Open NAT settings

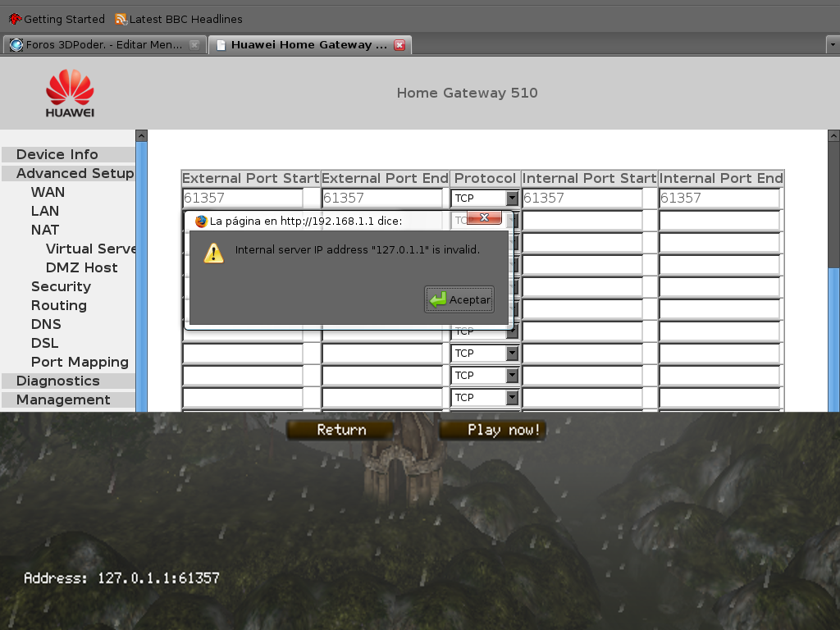[x=45, y=230]
